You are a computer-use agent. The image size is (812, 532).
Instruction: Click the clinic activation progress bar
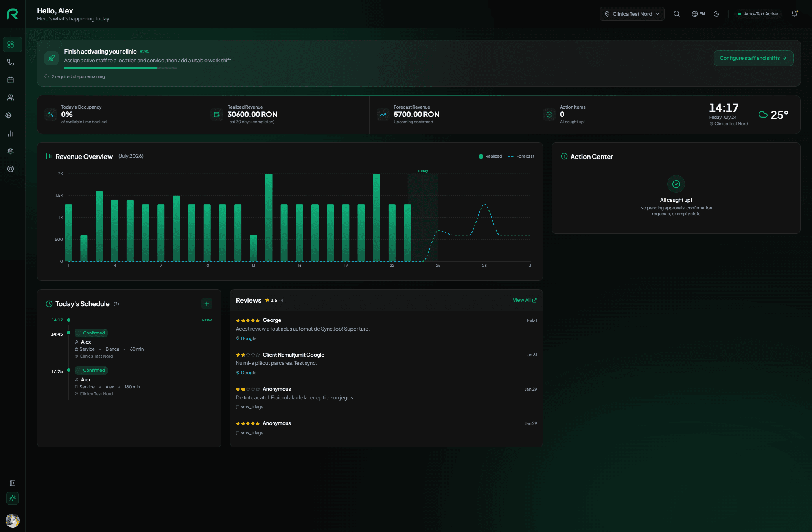pos(121,68)
